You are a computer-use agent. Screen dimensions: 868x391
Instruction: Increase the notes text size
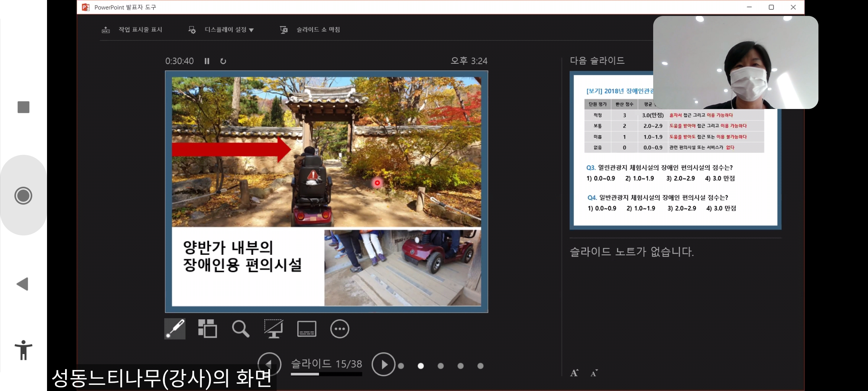(574, 373)
